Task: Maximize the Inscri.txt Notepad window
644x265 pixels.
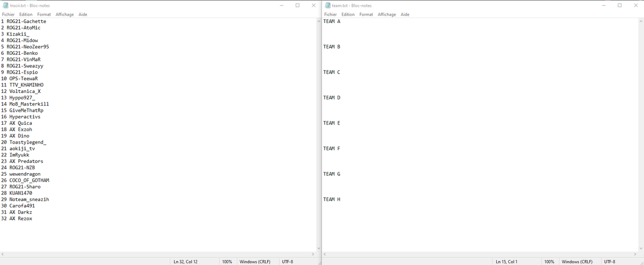Action: click(298, 5)
